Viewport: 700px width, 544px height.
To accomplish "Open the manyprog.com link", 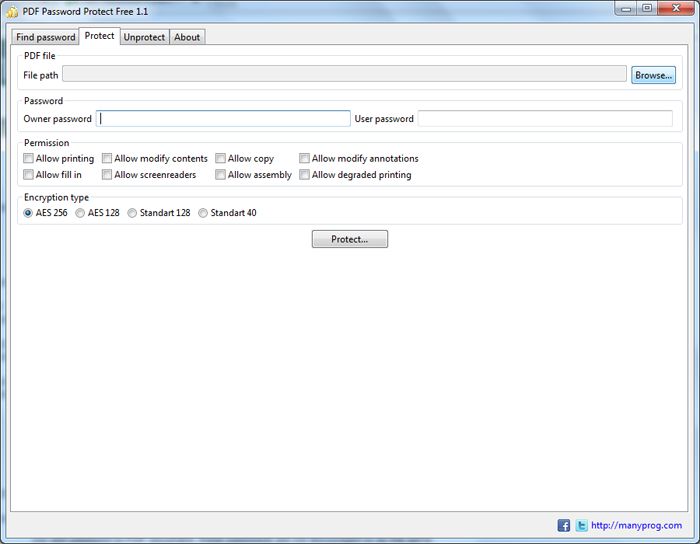I will (x=636, y=525).
